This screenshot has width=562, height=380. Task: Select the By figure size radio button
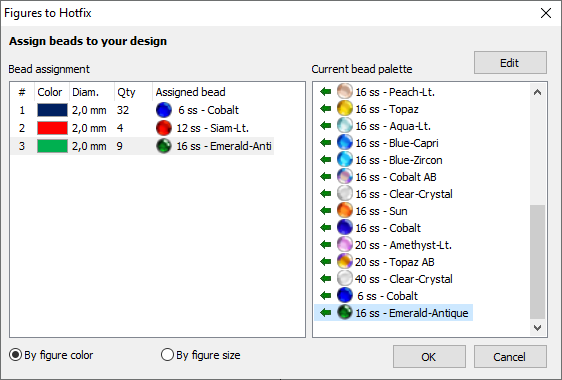(x=167, y=355)
